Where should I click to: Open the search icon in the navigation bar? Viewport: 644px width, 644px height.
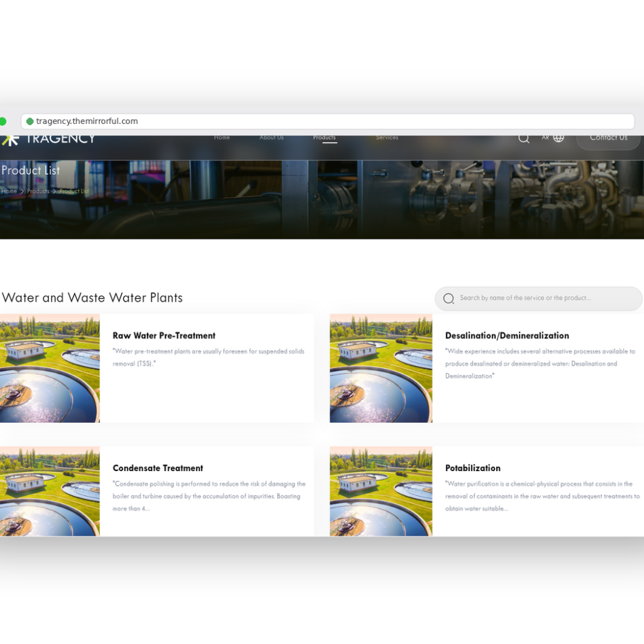click(x=524, y=138)
